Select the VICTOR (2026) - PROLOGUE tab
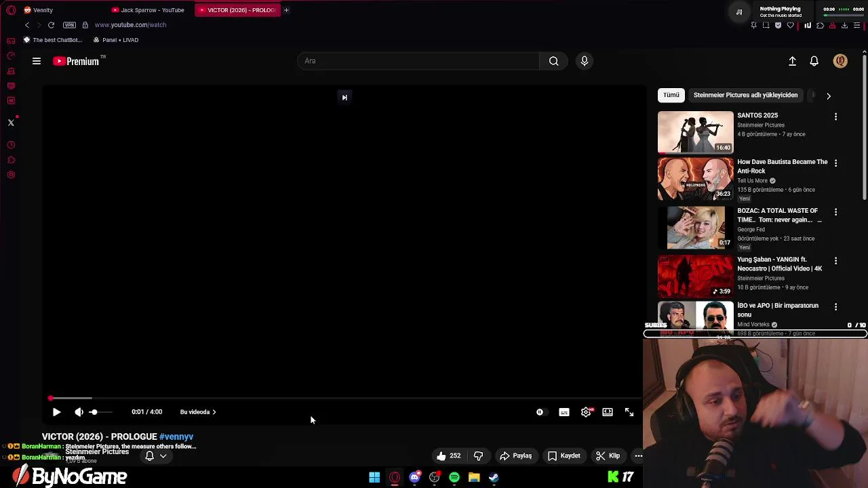The height and width of the screenshot is (488, 868). [x=237, y=10]
